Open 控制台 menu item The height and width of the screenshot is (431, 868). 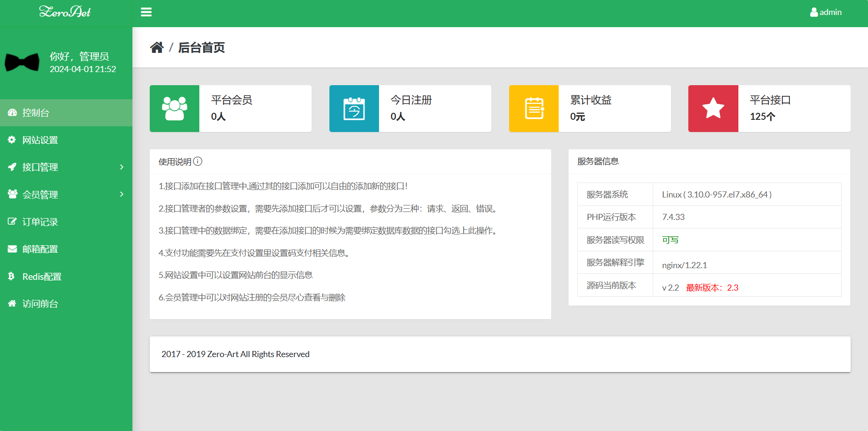tap(66, 113)
